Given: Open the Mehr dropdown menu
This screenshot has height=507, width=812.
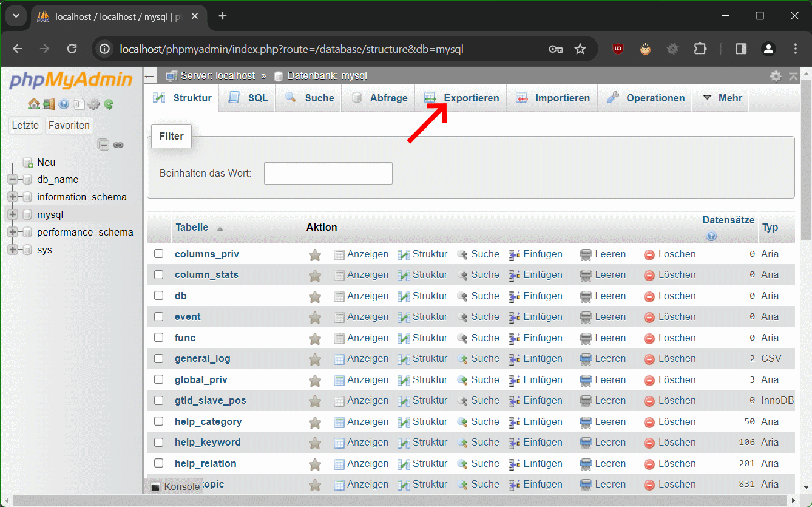Looking at the screenshot, I should [722, 98].
